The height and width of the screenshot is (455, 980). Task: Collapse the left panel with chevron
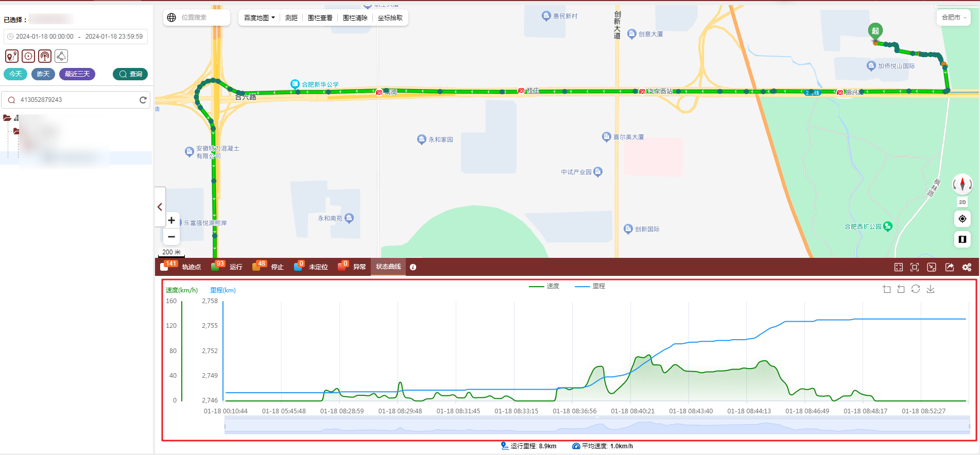click(160, 207)
